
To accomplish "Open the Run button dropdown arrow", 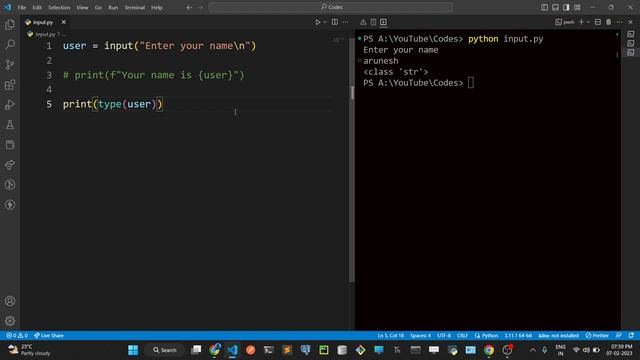I will pyautogui.click(x=325, y=22).
